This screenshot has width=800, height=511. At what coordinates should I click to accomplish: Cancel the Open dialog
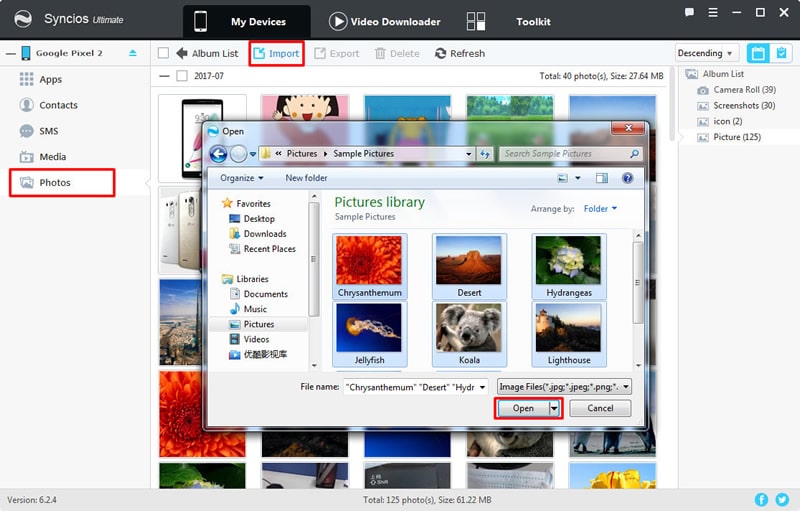coord(600,408)
